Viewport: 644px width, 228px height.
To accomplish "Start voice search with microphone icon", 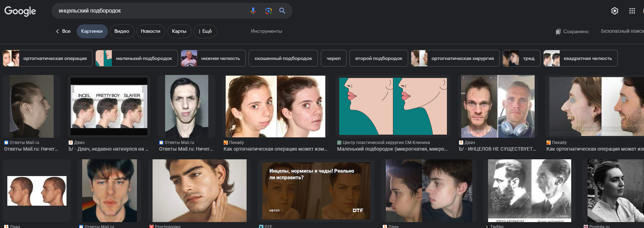I will [253, 11].
